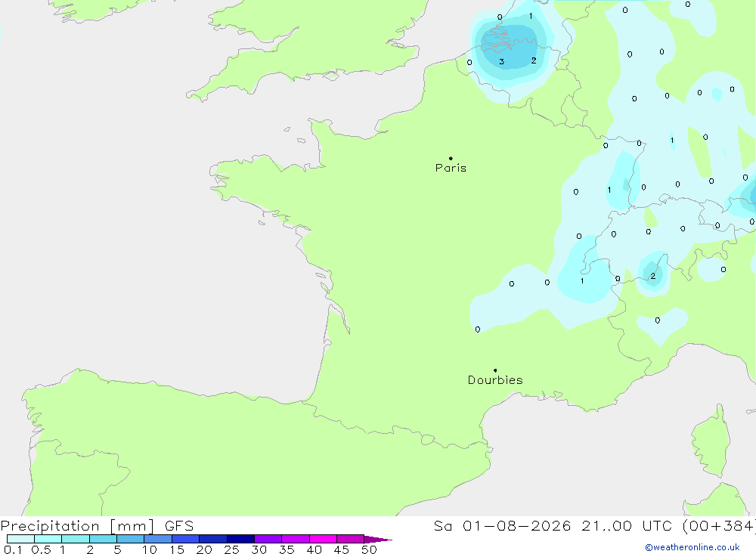This screenshot has height=554, width=756.
Task: Pick the 45–50 mm legend swatch
Action: pos(351,539)
